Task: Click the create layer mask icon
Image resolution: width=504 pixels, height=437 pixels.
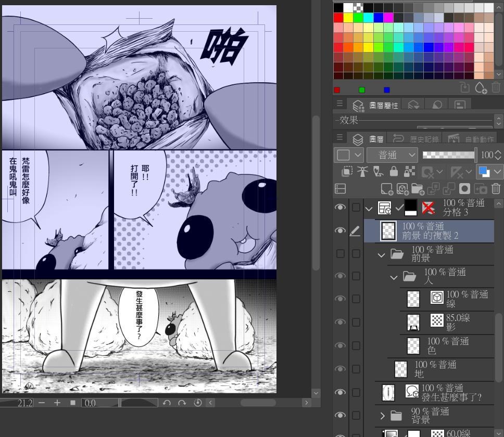Action: point(464,189)
